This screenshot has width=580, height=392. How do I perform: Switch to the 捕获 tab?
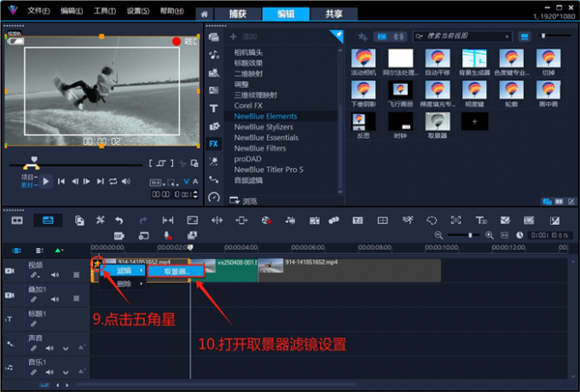click(237, 14)
